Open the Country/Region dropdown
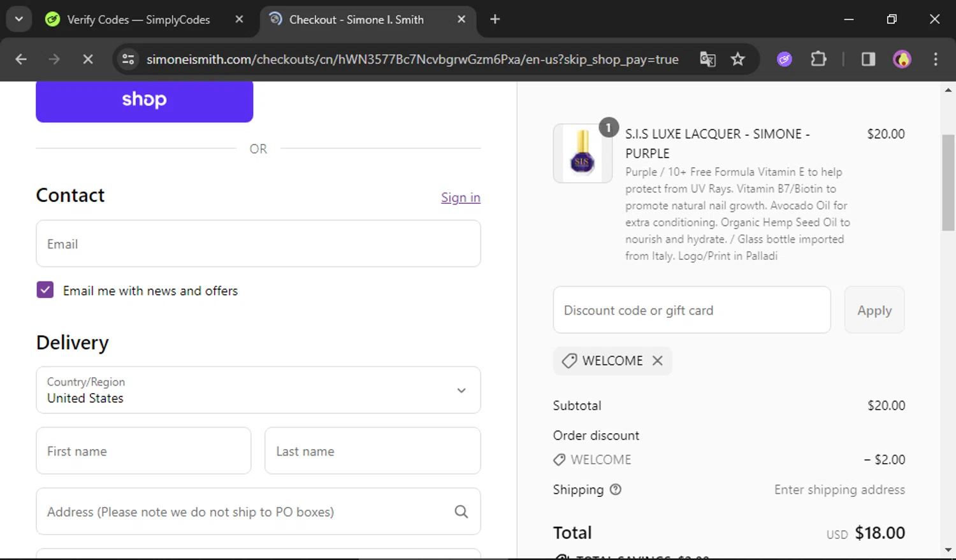This screenshot has height=560, width=956. click(258, 390)
